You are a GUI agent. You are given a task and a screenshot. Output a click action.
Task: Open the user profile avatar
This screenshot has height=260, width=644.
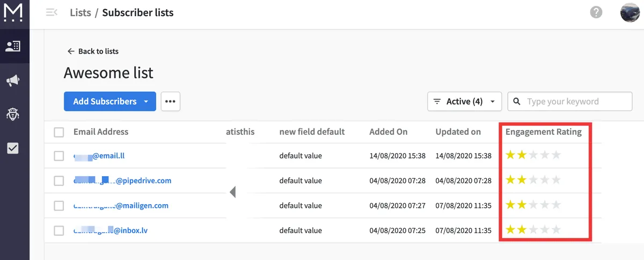630,12
